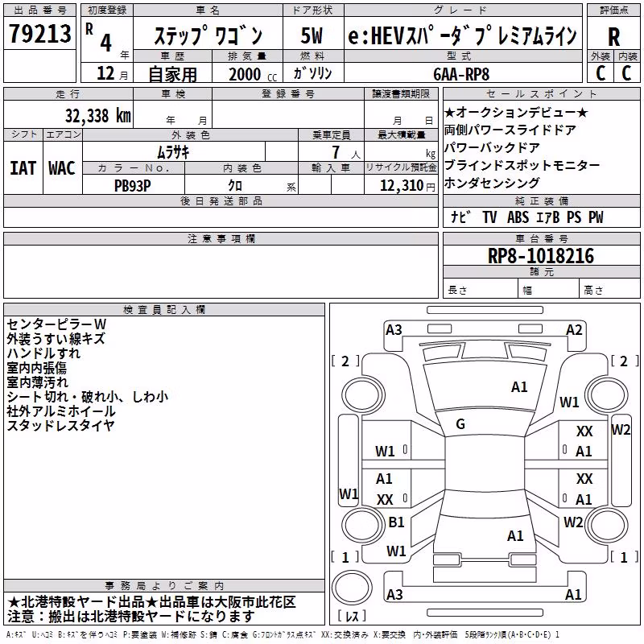Select the car name ステップワゴン
This screenshot has width=644, height=644.
click(x=208, y=35)
